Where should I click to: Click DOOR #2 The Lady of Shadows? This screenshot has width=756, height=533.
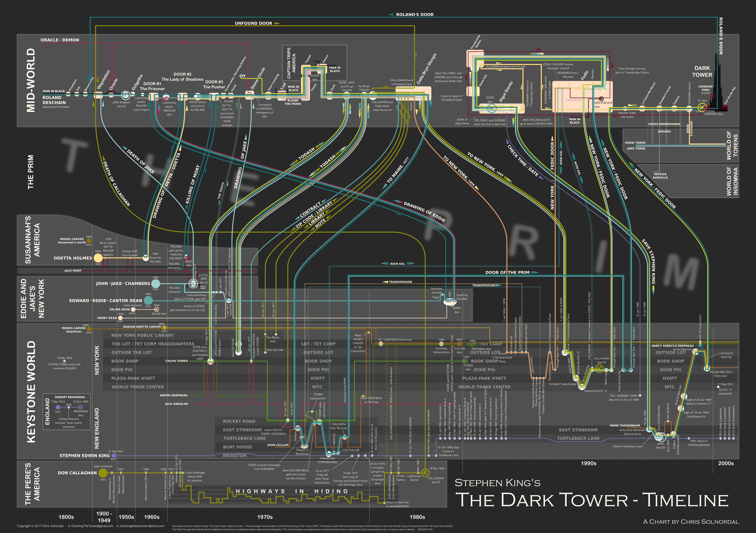[x=182, y=77]
